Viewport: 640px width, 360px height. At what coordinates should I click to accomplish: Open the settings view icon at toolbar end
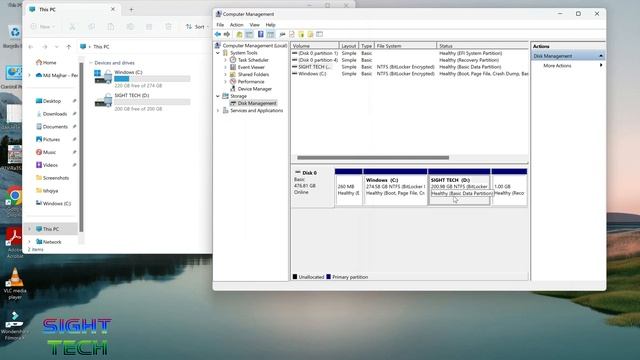[x=320, y=34]
